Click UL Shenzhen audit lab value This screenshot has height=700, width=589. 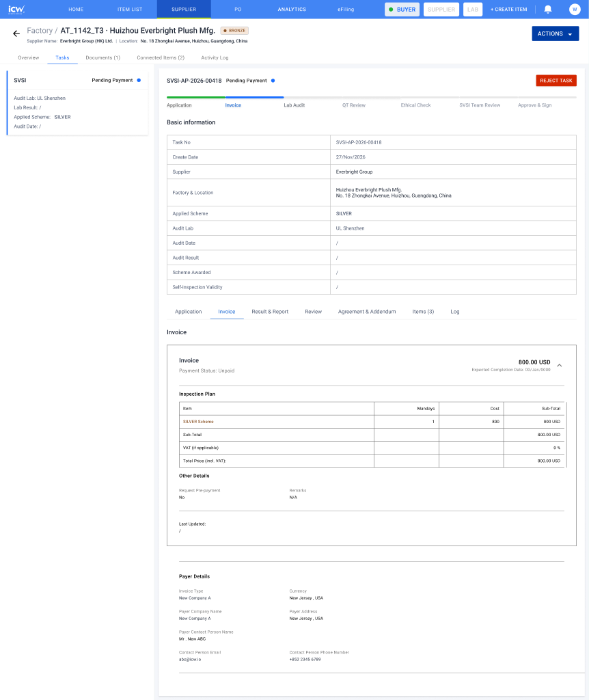pos(351,228)
